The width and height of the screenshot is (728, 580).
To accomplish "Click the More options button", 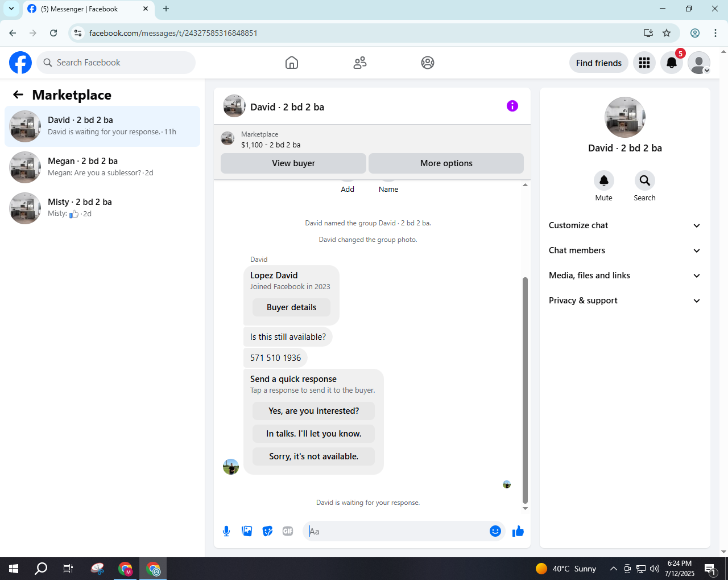I will (x=446, y=163).
